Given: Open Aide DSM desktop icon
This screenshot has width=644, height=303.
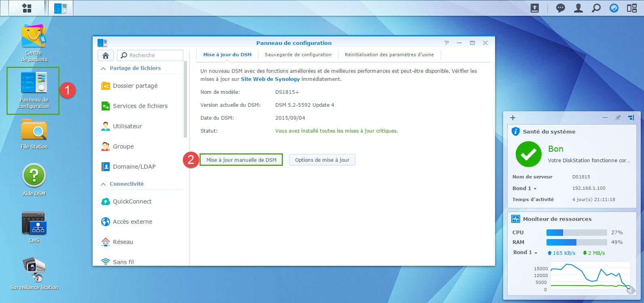Looking at the screenshot, I should (x=34, y=180).
